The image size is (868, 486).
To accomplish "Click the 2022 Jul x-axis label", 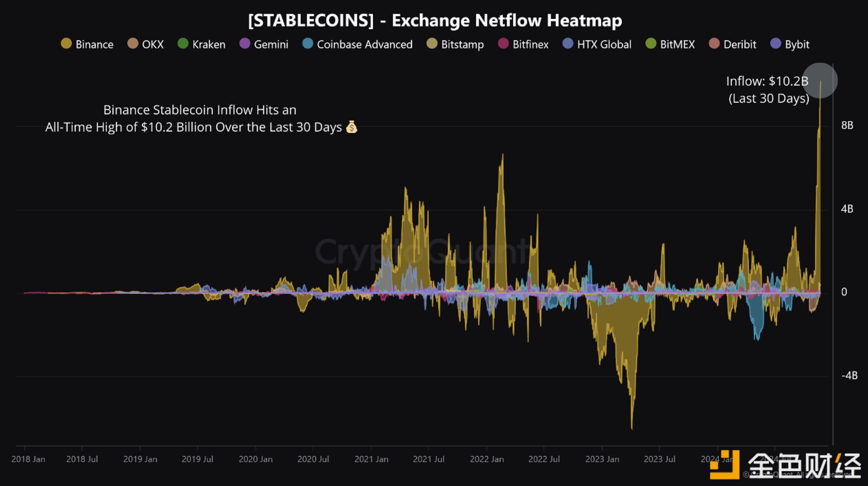I will pyautogui.click(x=544, y=459).
